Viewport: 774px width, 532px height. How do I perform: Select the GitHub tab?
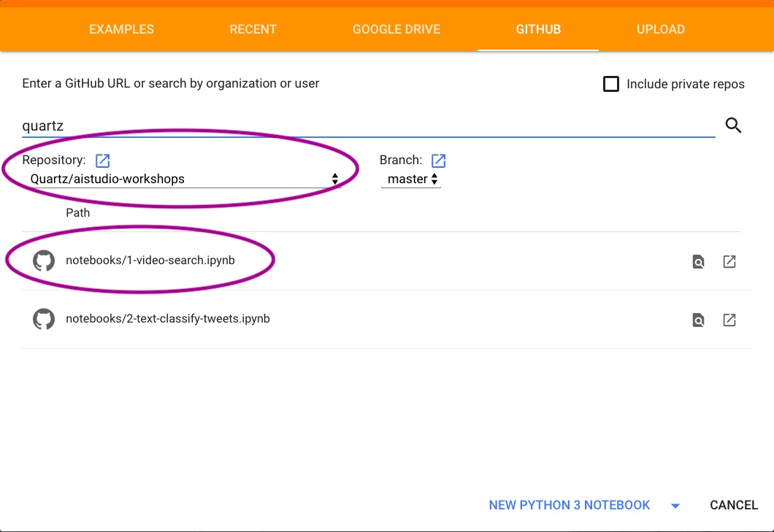tap(538, 29)
